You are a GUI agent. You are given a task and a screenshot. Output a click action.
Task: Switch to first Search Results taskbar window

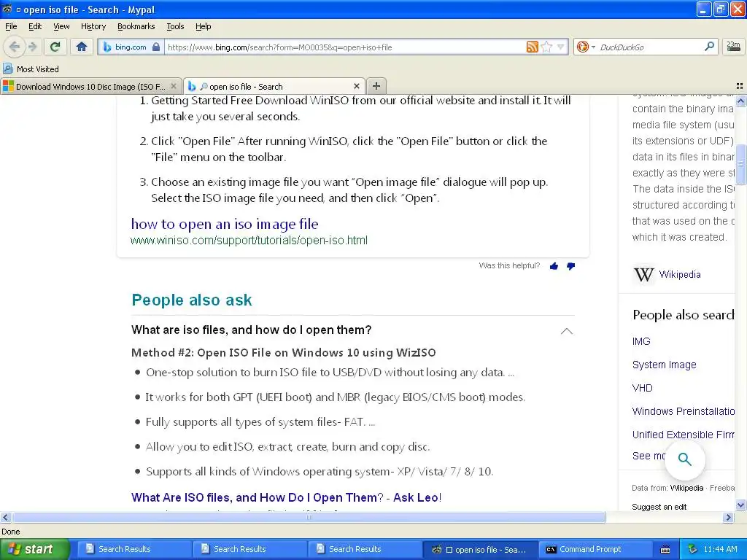point(134,549)
